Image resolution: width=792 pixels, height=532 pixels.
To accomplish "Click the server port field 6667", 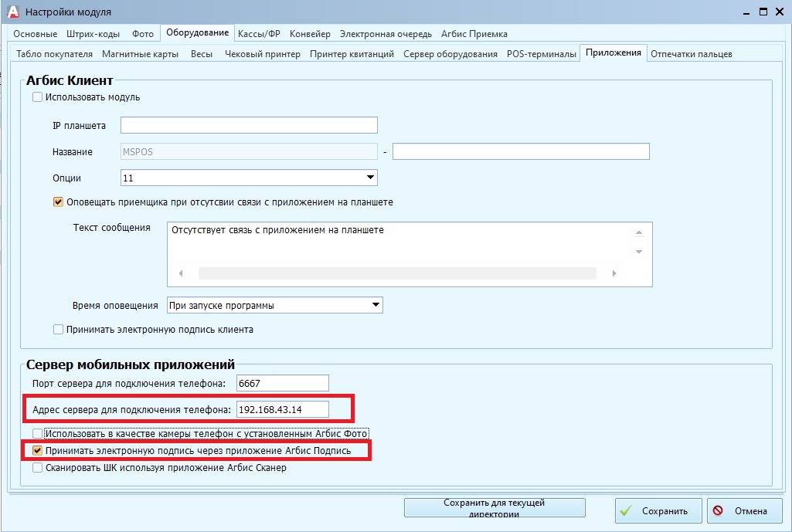I will pos(282,383).
